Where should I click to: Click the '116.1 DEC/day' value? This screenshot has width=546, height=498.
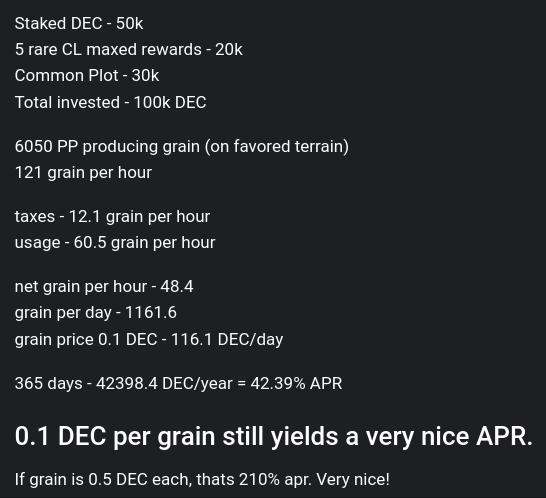227,340
